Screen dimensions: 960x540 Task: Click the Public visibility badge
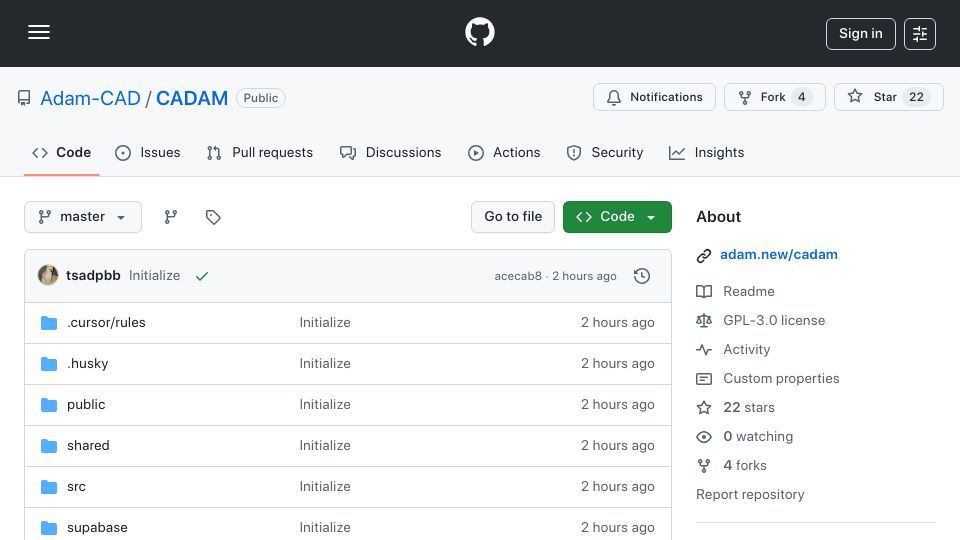coord(261,98)
